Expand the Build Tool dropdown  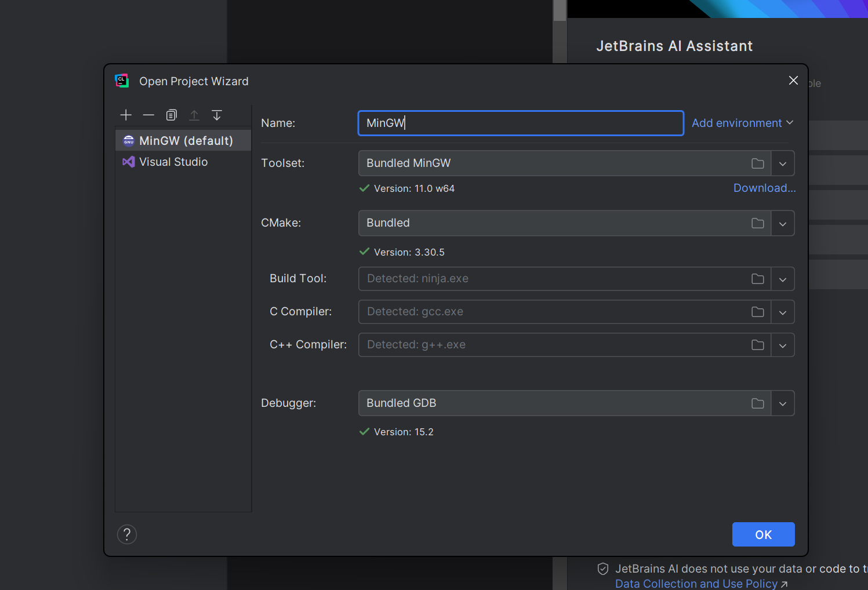click(783, 279)
